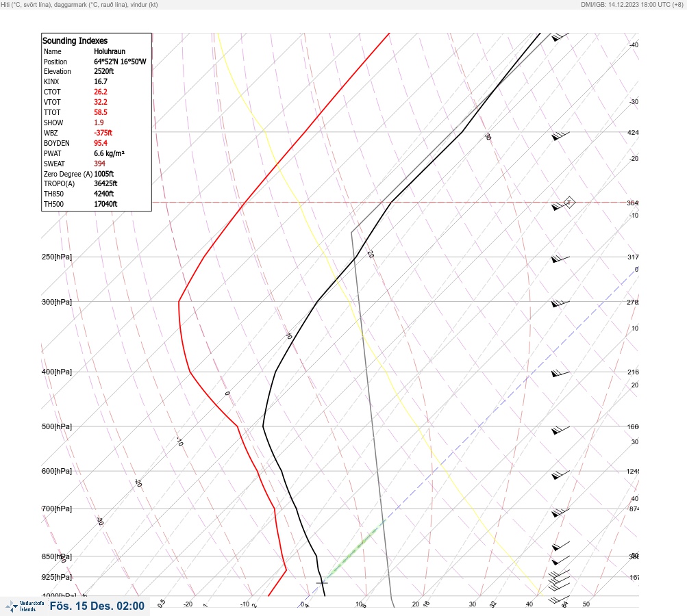This screenshot has height=616, width=687.
Task: Click the green shaded segment on the dashed line
Action: pyautogui.click(x=355, y=550)
